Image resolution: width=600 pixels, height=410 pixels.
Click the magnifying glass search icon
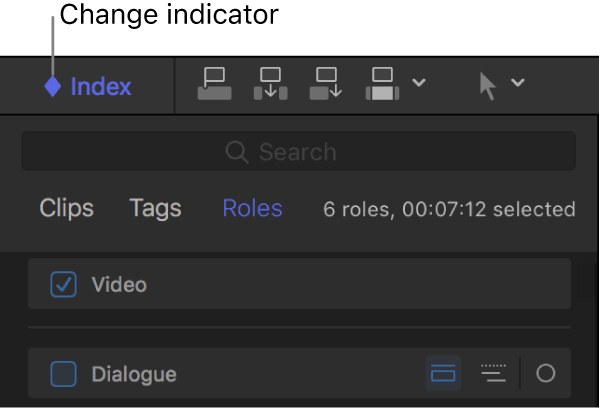pos(237,152)
